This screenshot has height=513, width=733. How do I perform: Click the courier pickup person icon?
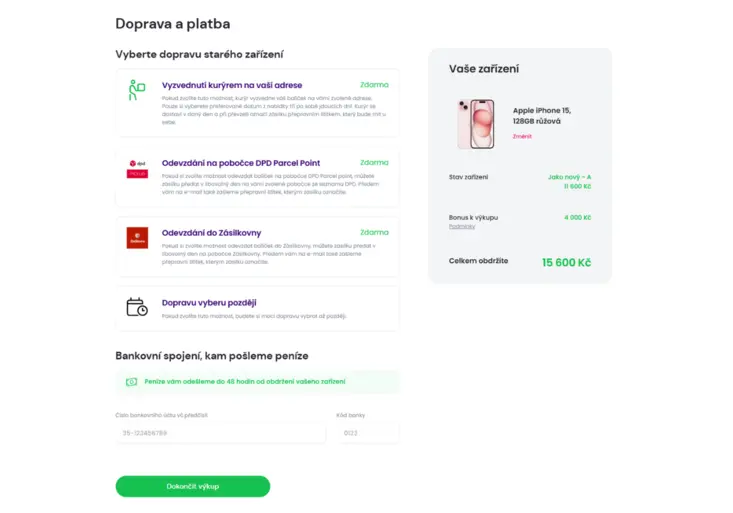click(x=137, y=90)
